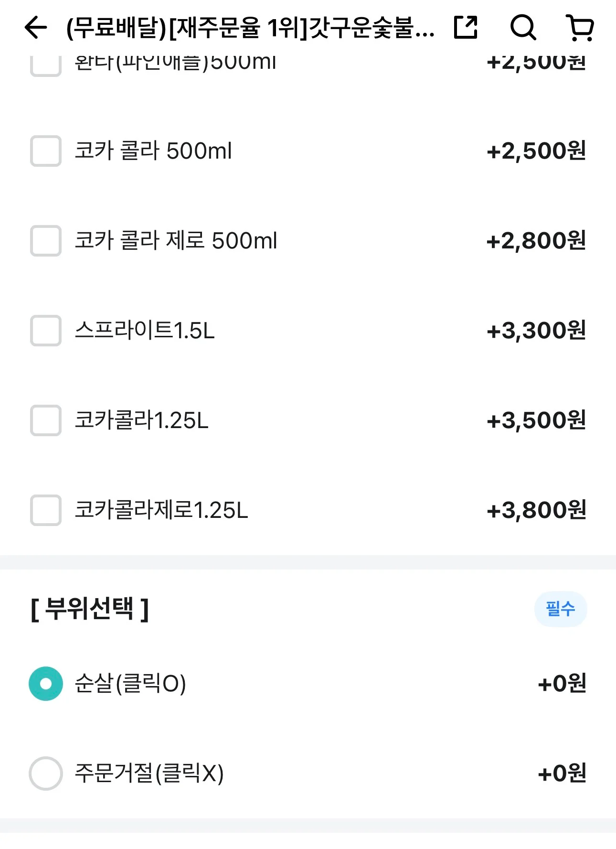Tap the back arrow icon
The image size is (616, 849).
pyautogui.click(x=36, y=27)
